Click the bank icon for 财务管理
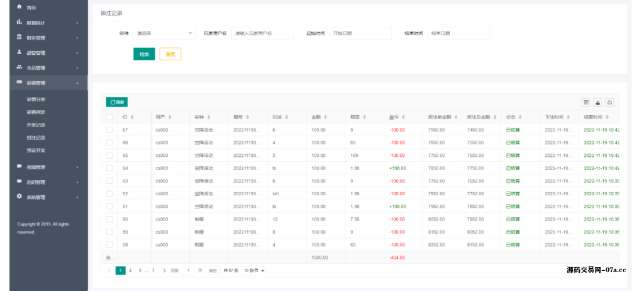 click(x=19, y=37)
